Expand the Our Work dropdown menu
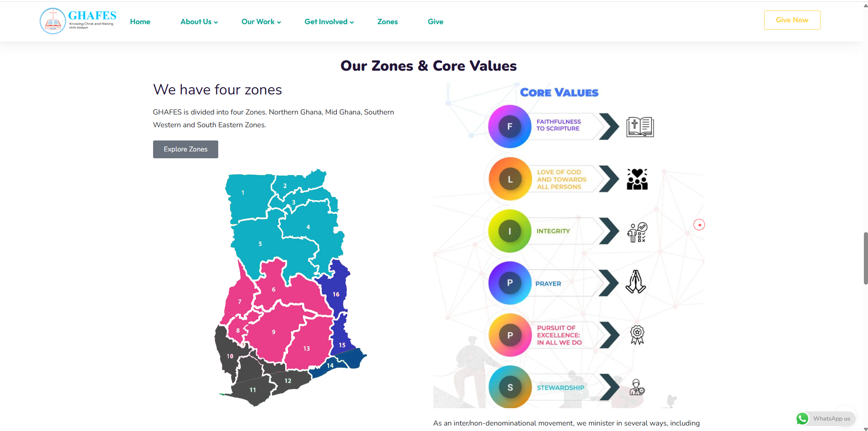Viewport: 868px width, 431px height. coord(261,22)
